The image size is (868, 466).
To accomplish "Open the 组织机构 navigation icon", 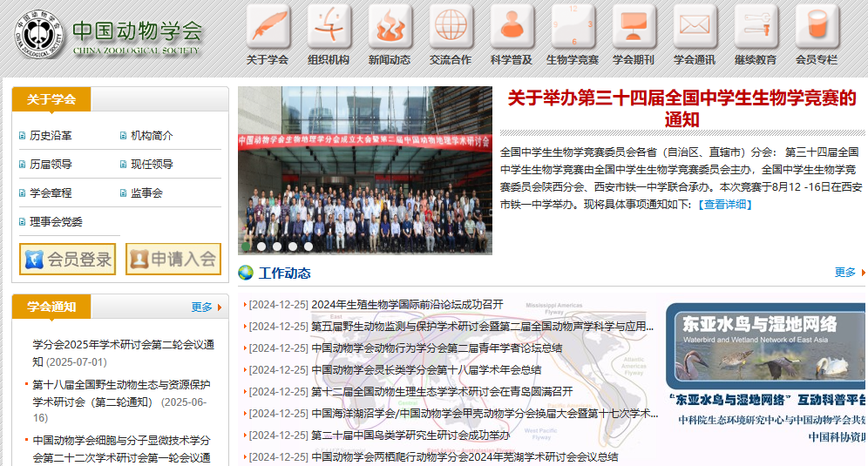I will click(x=329, y=27).
